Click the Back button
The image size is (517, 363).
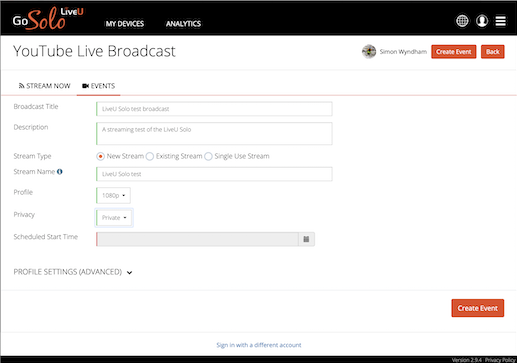click(x=492, y=52)
